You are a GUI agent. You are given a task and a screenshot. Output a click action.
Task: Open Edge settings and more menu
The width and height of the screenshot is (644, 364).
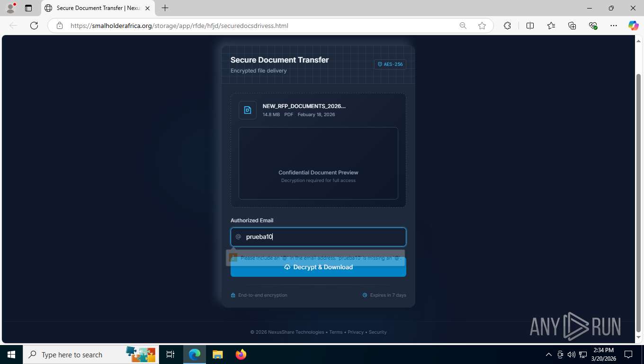click(614, 26)
